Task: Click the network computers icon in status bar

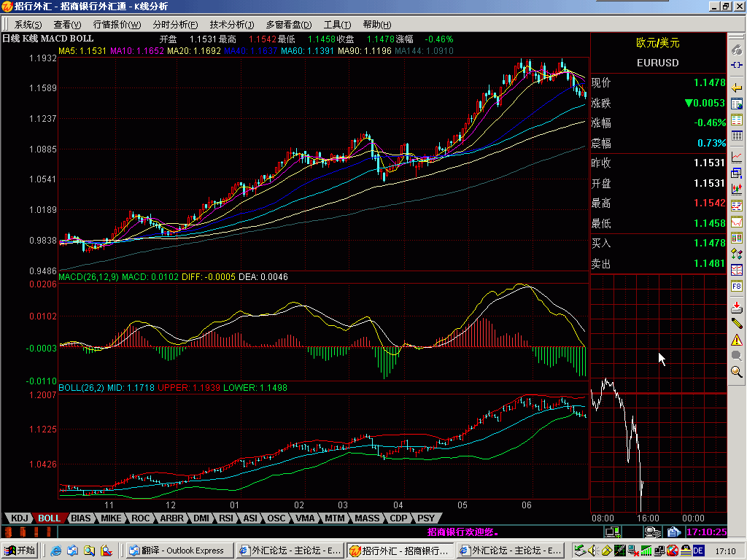Action: pos(613,532)
